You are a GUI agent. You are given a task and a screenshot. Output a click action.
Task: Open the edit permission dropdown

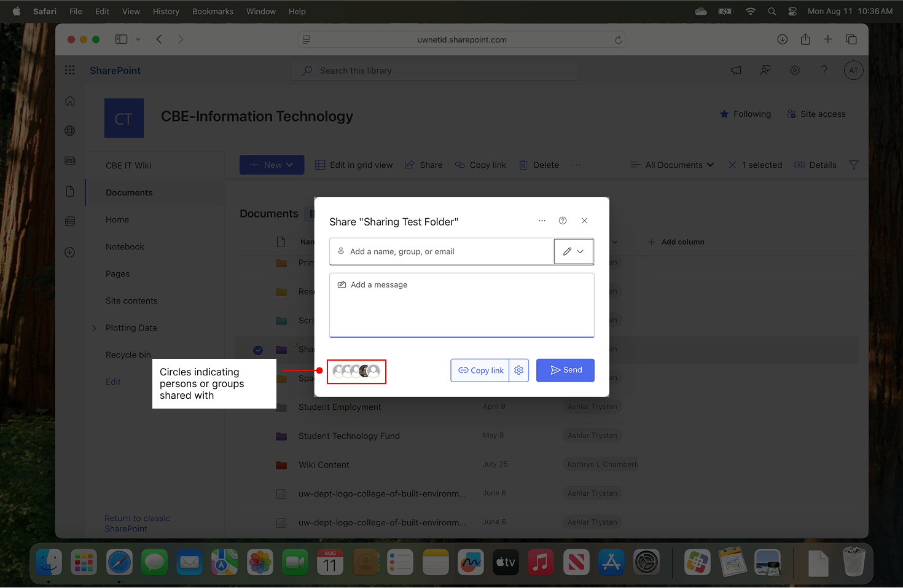574,251
